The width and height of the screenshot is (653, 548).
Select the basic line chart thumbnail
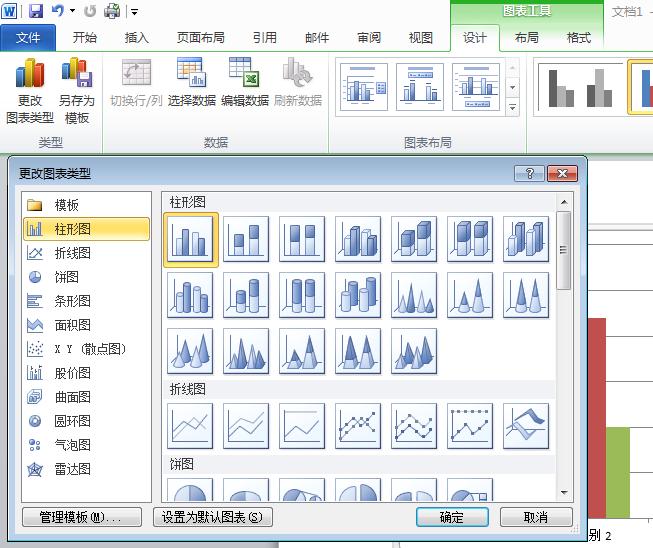(190, 426)
